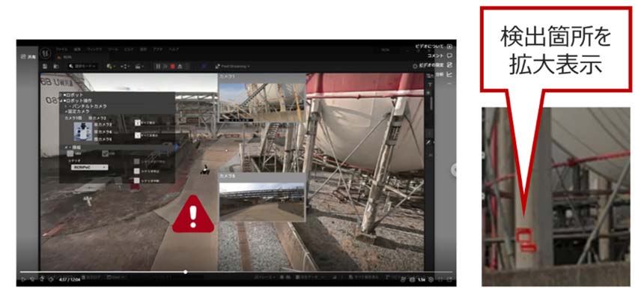
Task: Open the コメント panel
Action: [x=440, y=55]
